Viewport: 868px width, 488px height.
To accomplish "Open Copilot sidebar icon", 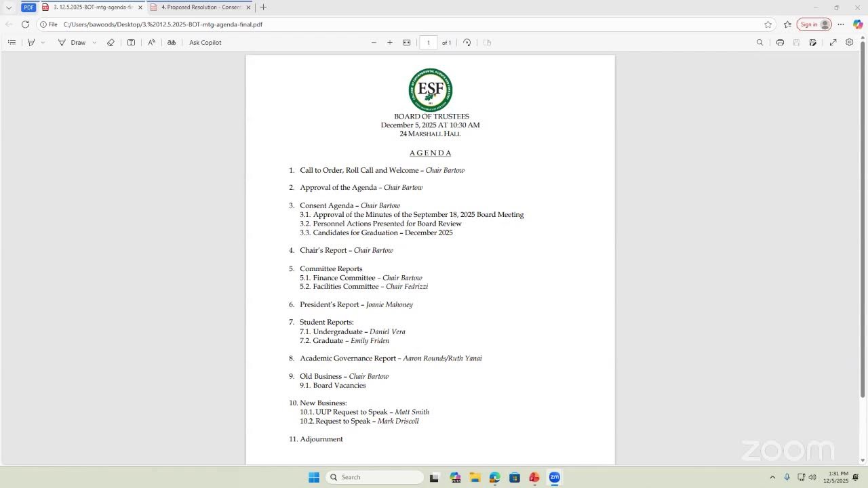I will pyautogui.click(x=858, y=24).
